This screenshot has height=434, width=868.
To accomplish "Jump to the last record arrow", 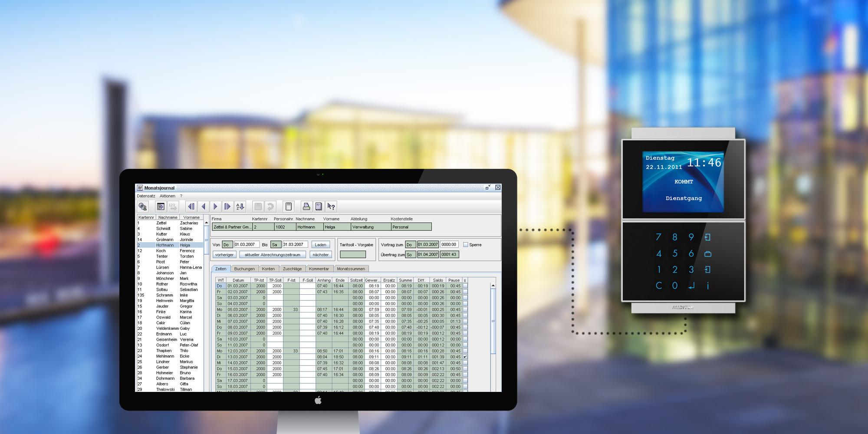I will click(227, 207).
